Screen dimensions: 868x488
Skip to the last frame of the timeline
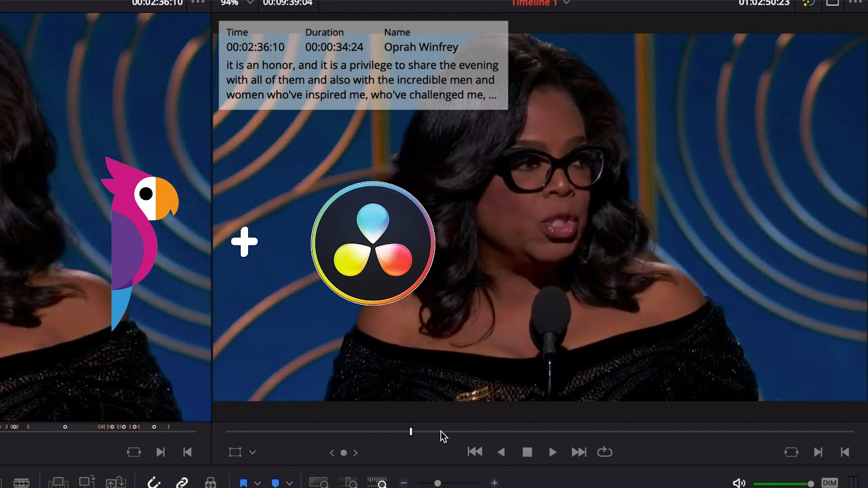[x=578, y=452]
